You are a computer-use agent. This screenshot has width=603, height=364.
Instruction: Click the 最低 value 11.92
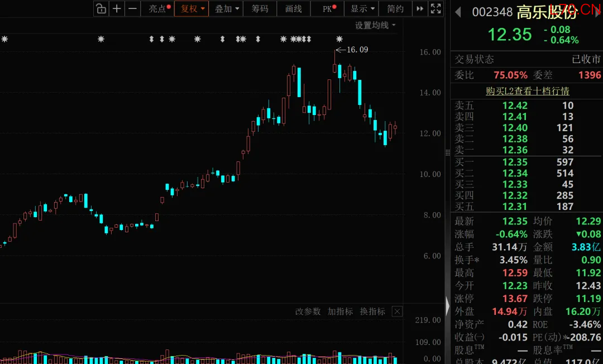(588, 273)
